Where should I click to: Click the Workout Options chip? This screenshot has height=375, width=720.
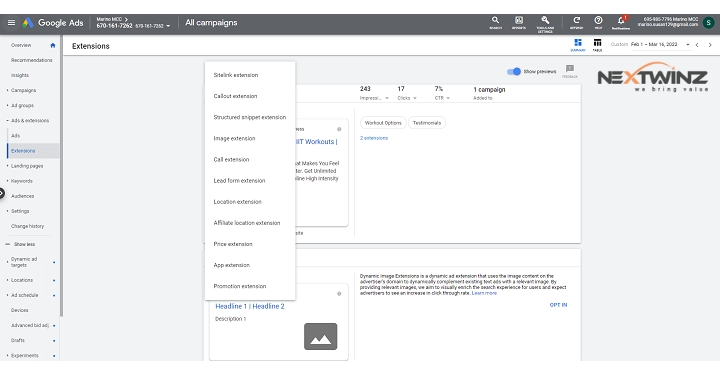pos(383,123)
